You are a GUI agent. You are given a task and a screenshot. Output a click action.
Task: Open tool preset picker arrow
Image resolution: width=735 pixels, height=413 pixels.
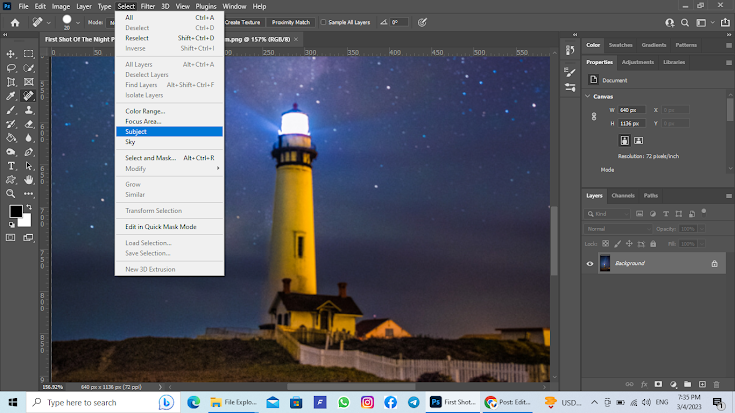pyautogui.click(x=49, y=23)
